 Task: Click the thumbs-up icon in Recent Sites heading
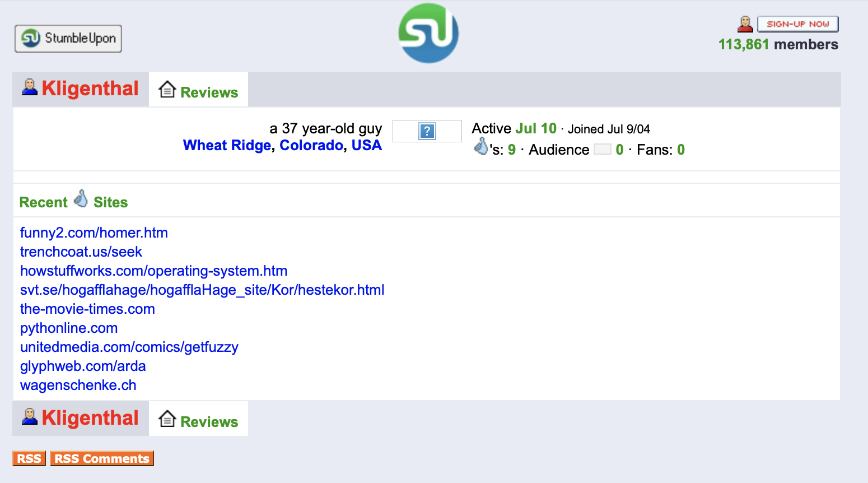tap(81, 199)
